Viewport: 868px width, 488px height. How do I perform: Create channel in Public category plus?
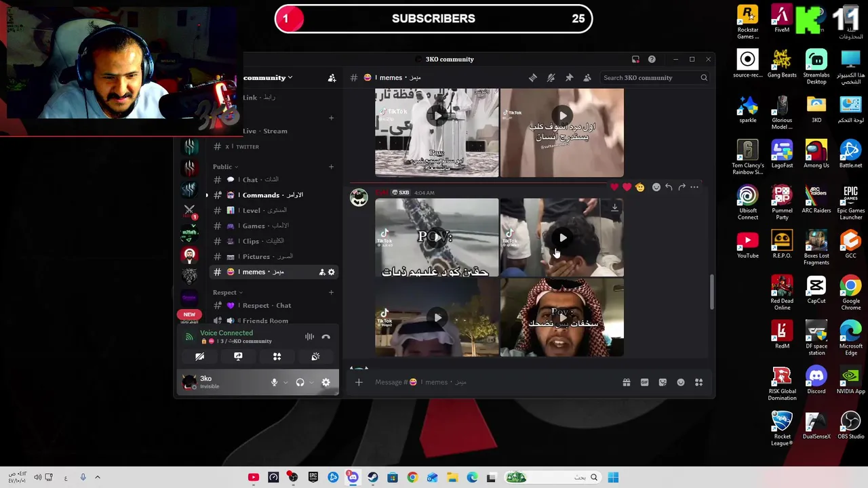(x=331, y=167)
